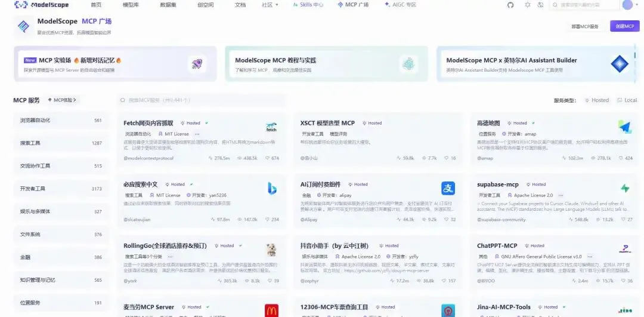The height and width of the screenshot is (317, 644).
Task: Click the 12306-MCP railway logo icon
Action: pyautogui.click(x=448, y=310)
